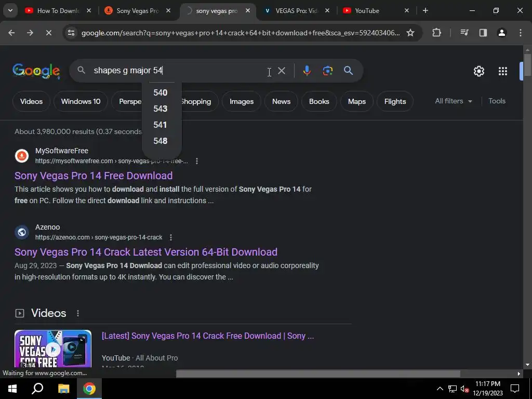Clear the search box with X
Image resolution: width=532 pixels, height=399 pixels.
[282, 71]
